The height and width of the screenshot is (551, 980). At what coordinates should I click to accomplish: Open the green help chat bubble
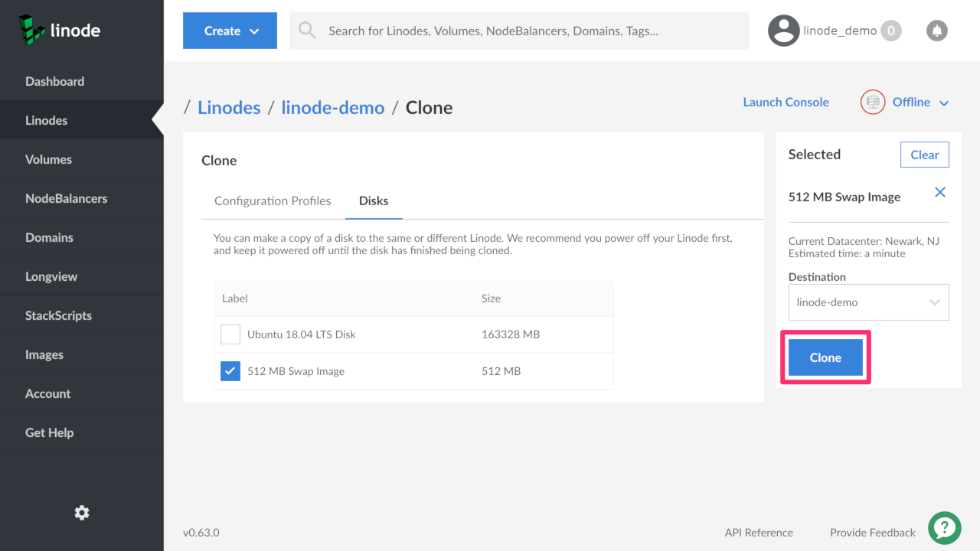945,527
